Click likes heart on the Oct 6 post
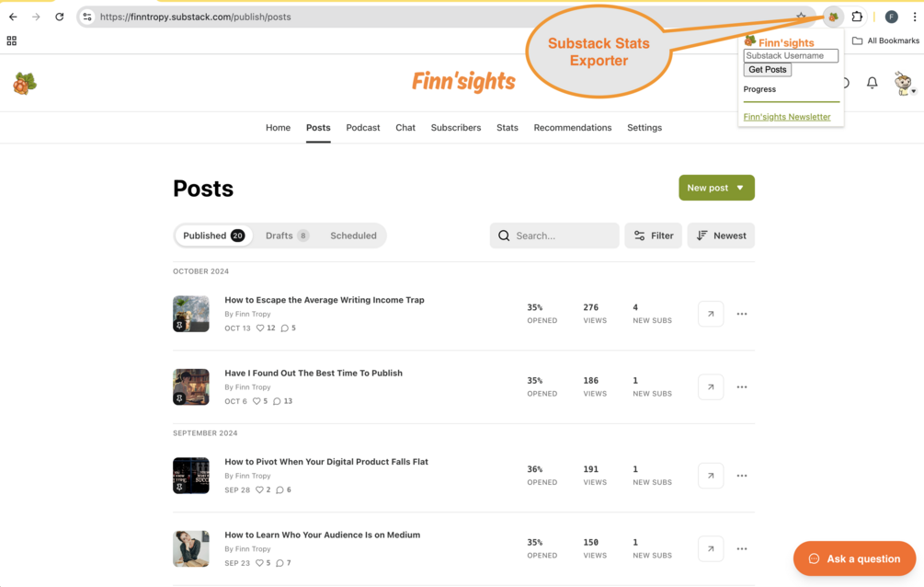Image resolution: width=924 pixels, height=587 pixels. click(x=257, y=401)
